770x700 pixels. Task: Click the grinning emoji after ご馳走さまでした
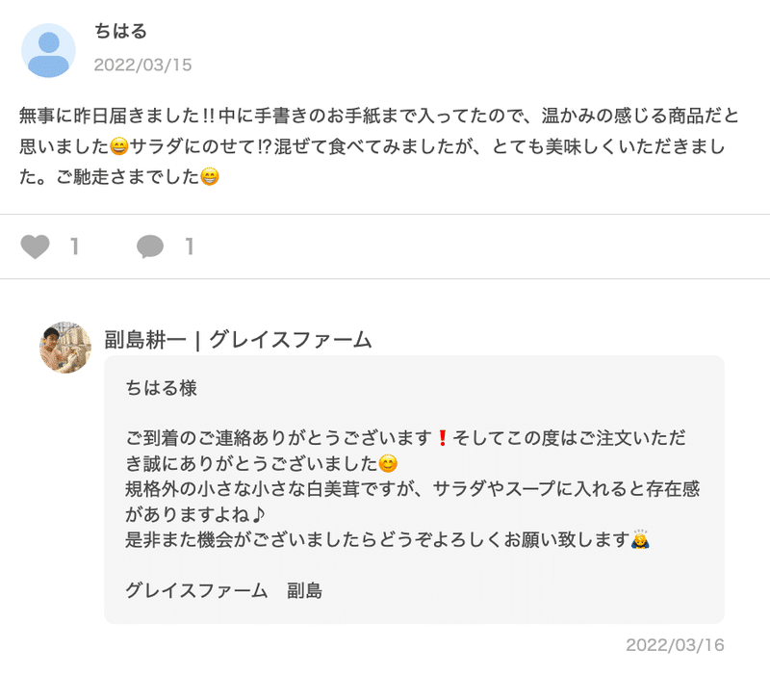click(x=209, y=178)
